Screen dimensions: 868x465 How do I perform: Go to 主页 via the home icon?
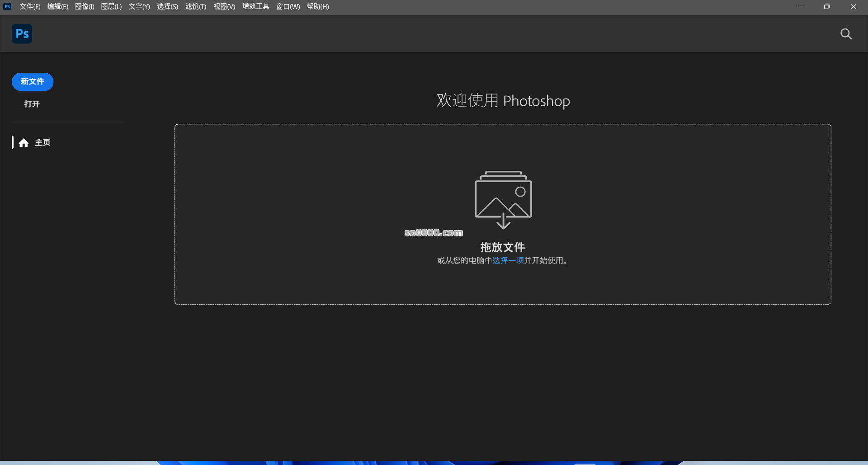24,143
